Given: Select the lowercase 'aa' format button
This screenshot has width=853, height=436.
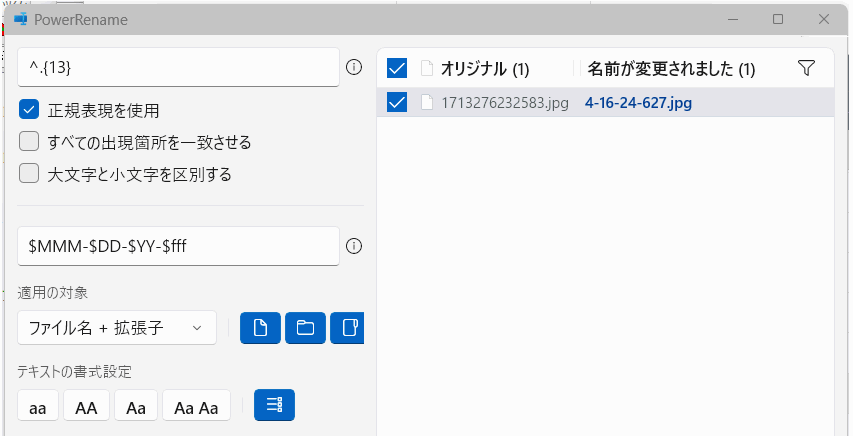Looking at the screenshot, I should 38,406.
